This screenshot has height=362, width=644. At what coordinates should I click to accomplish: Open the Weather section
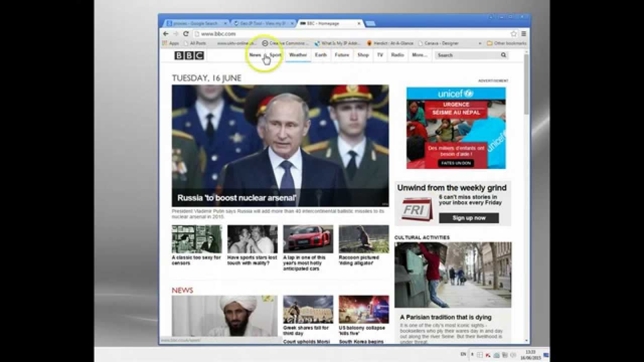click(x=298, y=55)
